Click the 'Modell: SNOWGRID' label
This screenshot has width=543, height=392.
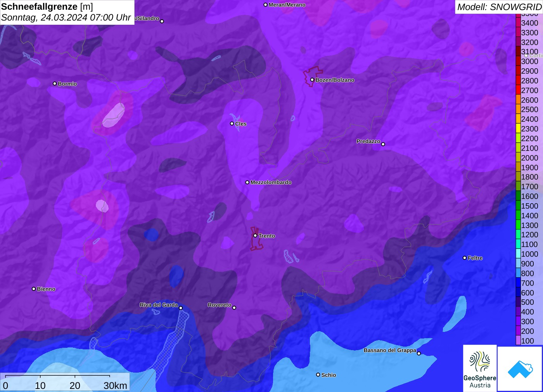click(x=499, y=7)
